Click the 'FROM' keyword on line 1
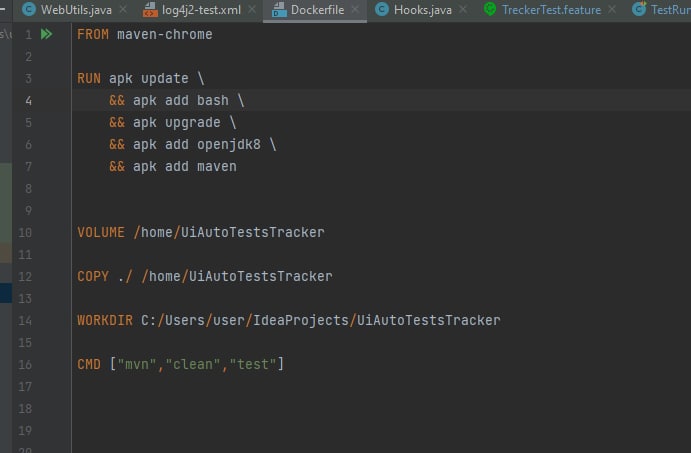The image size is (691, 453). [93, 34]
